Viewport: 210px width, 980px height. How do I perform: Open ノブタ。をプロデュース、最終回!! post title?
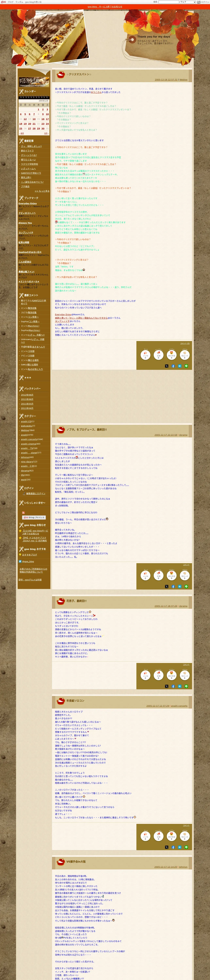[87, 430]
